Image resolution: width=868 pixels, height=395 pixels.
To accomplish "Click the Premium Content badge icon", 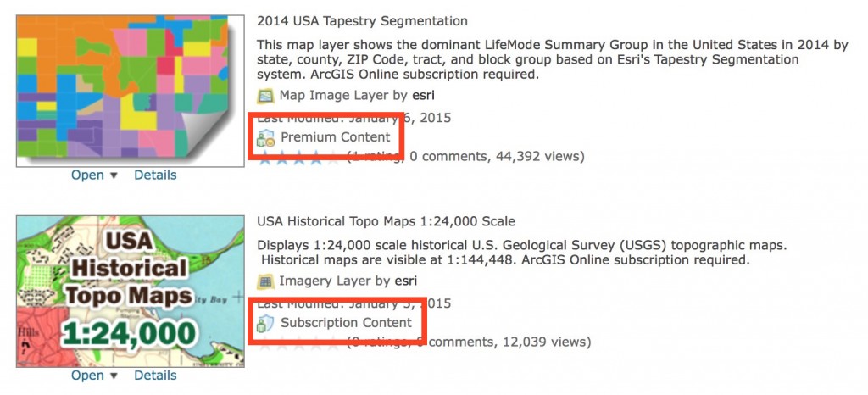I will tap(266, 138).
